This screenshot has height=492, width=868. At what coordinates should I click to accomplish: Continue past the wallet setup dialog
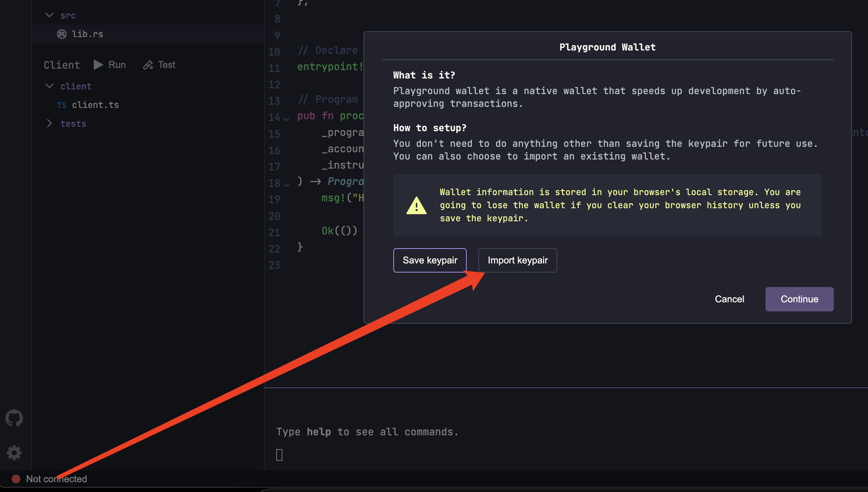click(799, 299)
